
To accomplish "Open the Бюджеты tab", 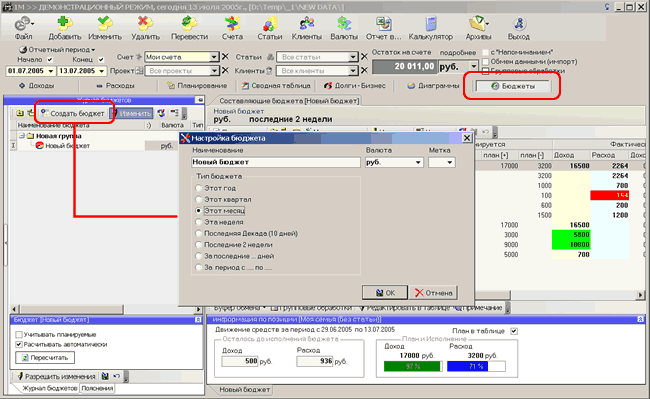I will tap(513, 86).
